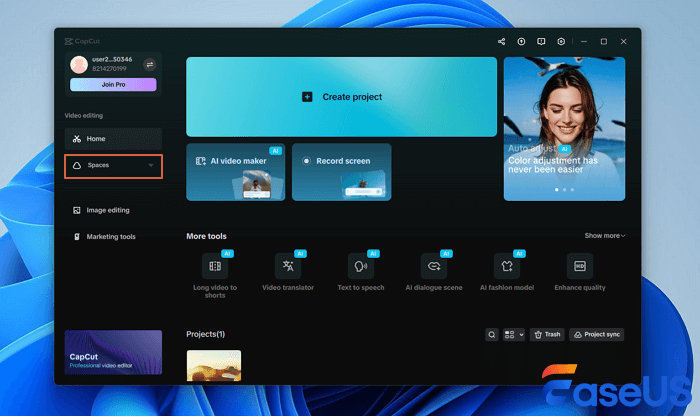Open settings hexagon icon in title bar
Screen dimensions: 700x416
point(561,41)
